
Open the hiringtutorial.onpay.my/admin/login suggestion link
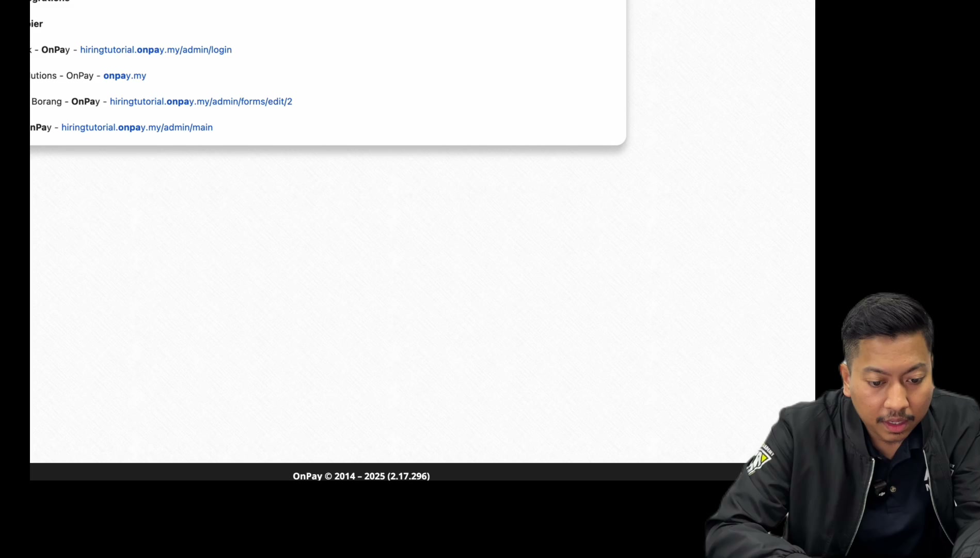pos(156,50)
